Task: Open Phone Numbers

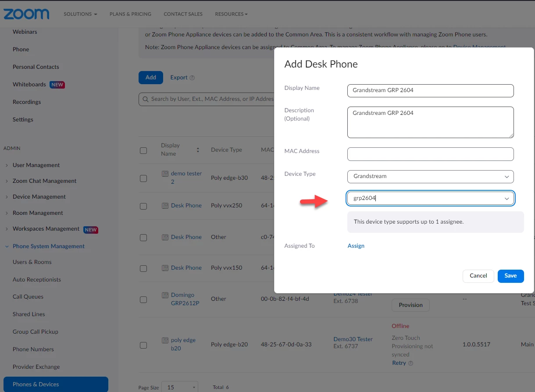Action: coord(33,349)
